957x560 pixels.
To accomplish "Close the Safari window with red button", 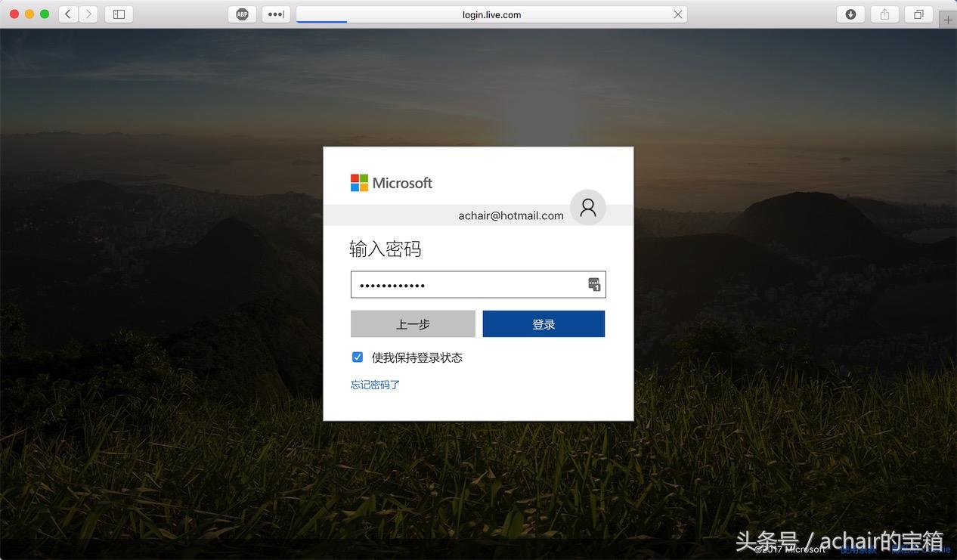I will (x=14, y=14).
